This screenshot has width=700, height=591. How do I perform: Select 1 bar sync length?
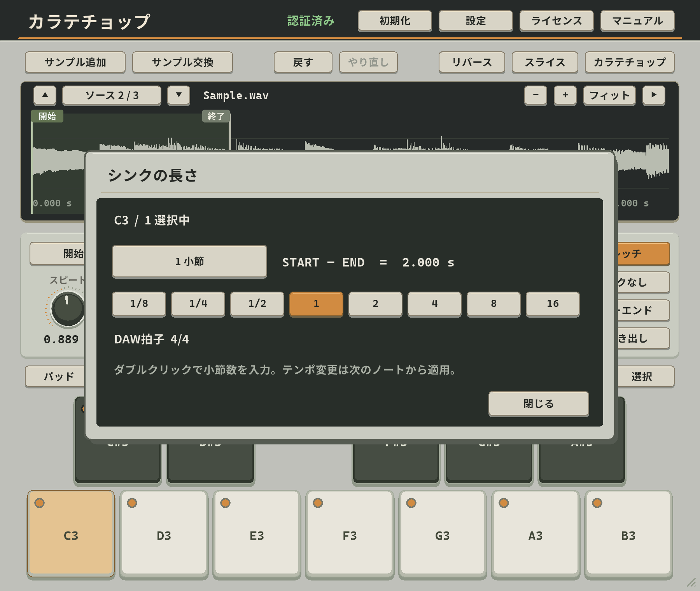coord(317,304)
